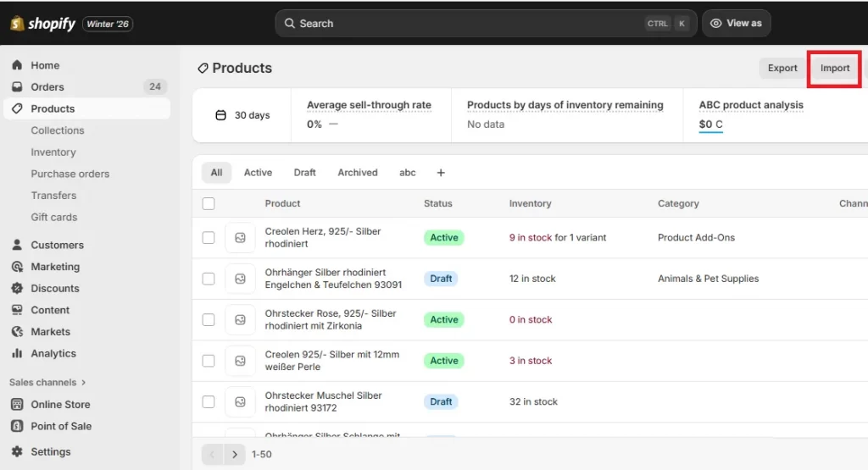Viewport: 868px width, 470px height.
Task: Open Inventory in the sidebar
Action: point(53,152)
